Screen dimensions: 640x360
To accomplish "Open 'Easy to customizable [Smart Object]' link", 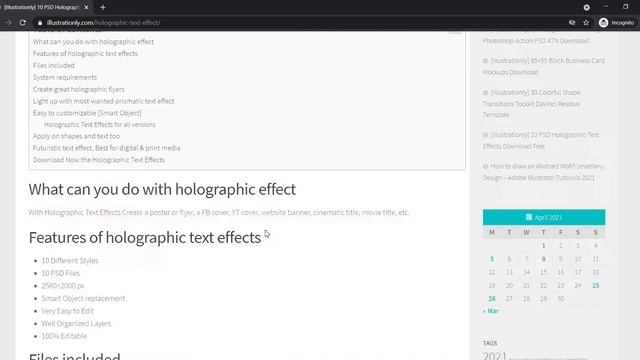I will (x=87, y=113).
